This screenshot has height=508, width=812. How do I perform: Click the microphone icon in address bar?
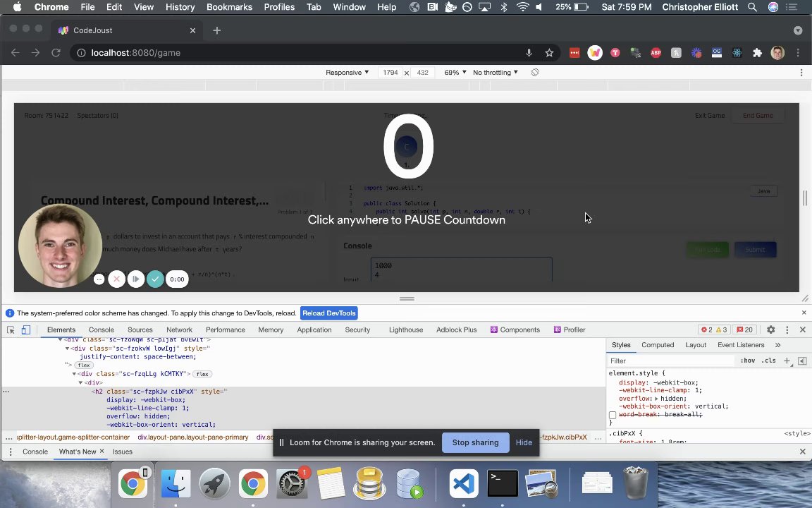coord(529,53)
